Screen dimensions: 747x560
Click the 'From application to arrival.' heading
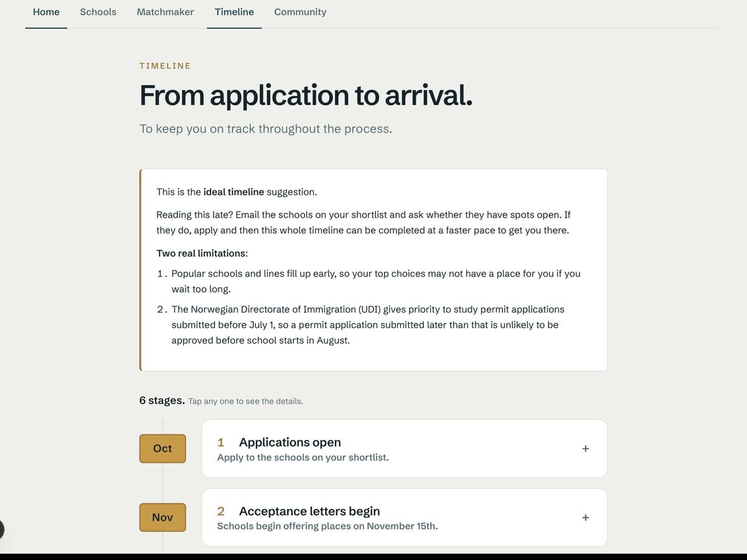[x=306, y=95]
